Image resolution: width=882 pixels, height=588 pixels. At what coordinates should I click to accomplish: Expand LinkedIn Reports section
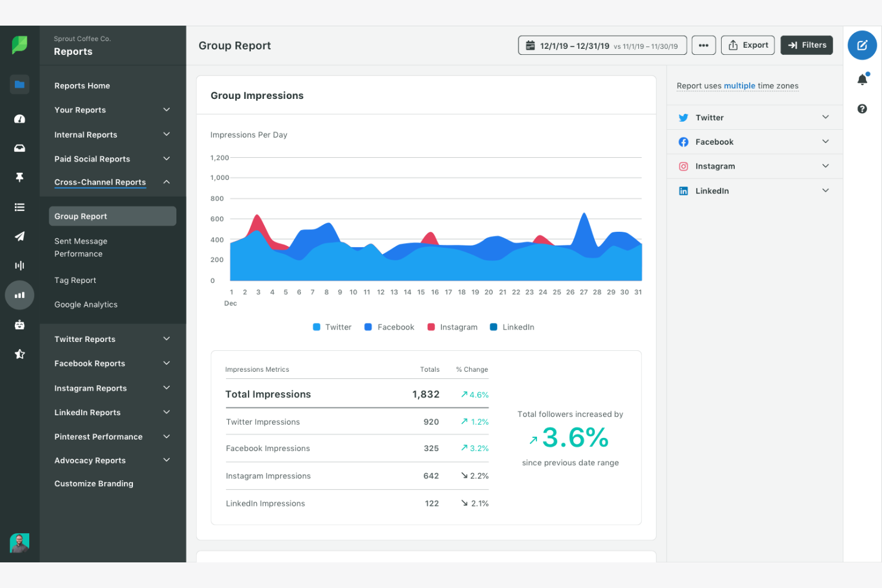(113, 412)
